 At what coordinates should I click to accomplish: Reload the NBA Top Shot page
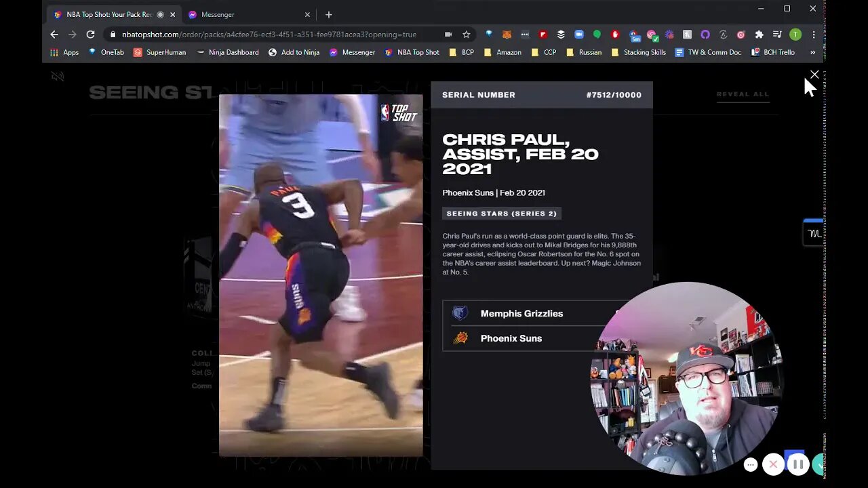tap(90, 35)
